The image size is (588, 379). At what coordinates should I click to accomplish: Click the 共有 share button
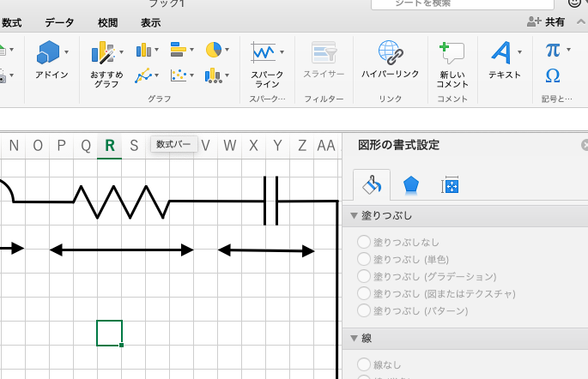(x=546, y=22)
